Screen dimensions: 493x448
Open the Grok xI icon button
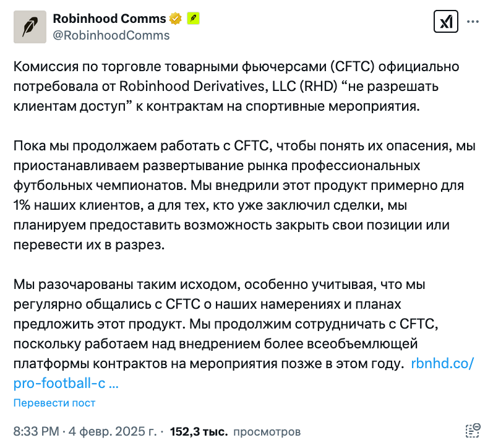pos(445,22)
